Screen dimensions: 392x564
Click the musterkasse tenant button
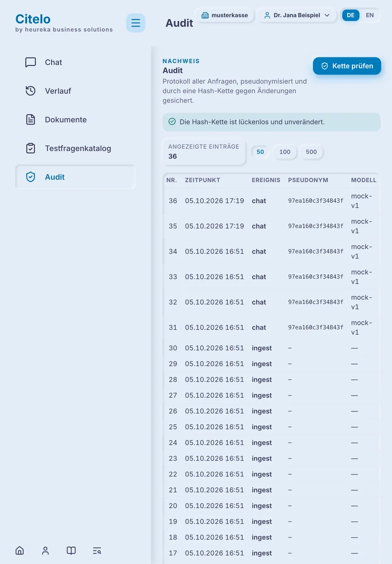[224, 15]
